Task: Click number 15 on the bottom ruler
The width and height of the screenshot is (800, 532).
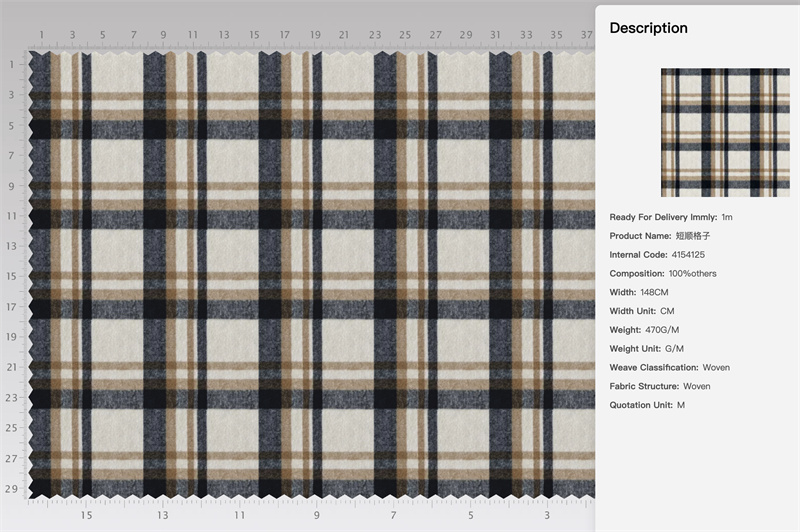Action: [x=86, y=515]
